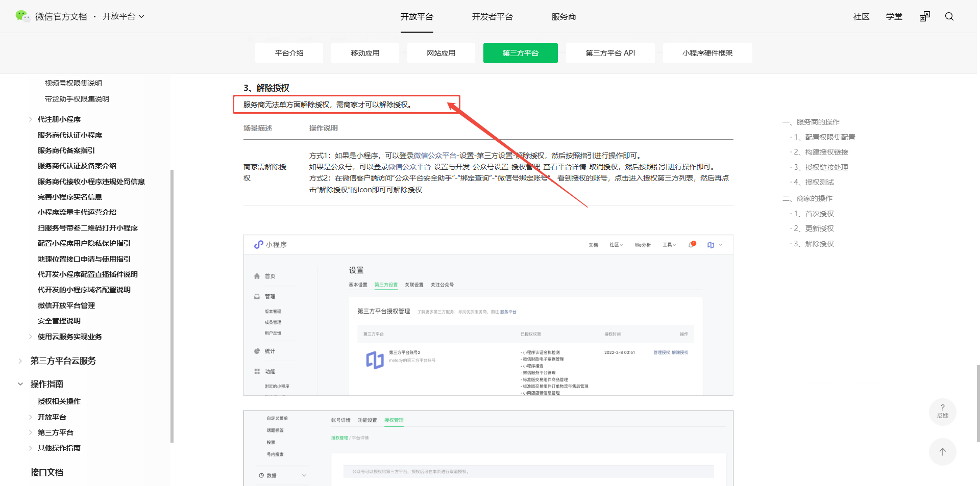Expand the 第三方平台 sidebar item
Viewport: 980px width, 486px height.
click(x=31, y=432)
